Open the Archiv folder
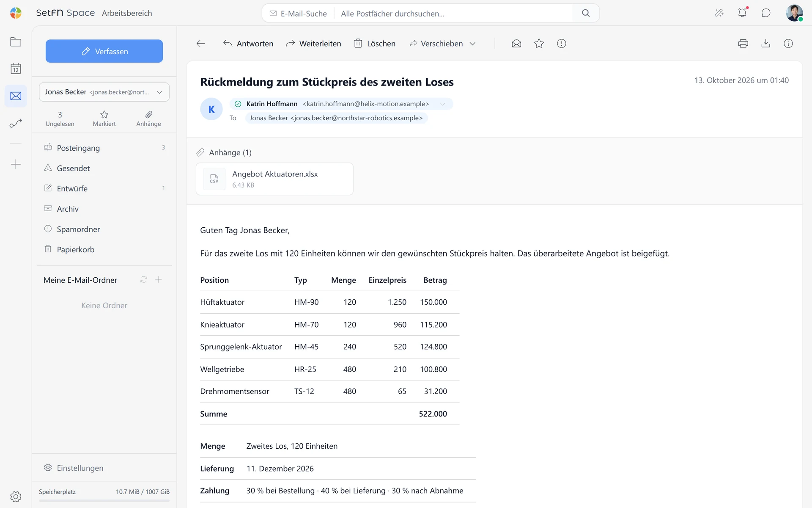Image resolution: width=812 pixels, height=508 pixels. coord(104,209)
